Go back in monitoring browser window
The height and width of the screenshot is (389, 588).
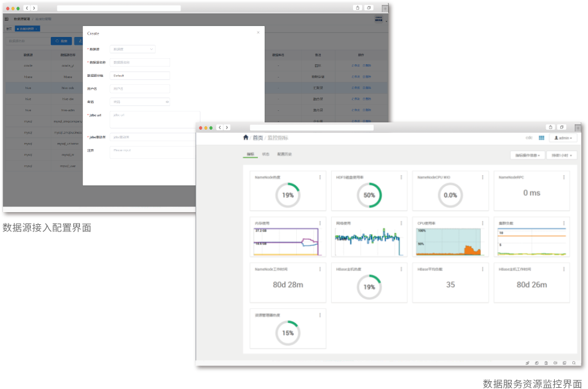(x=220, y=127)
